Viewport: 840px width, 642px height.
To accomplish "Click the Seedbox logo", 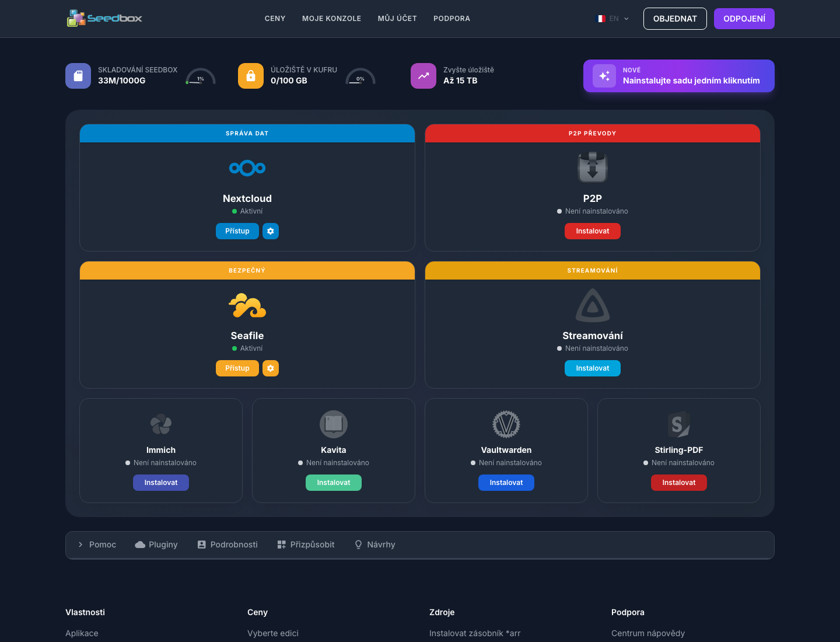I will click(104, 18).
